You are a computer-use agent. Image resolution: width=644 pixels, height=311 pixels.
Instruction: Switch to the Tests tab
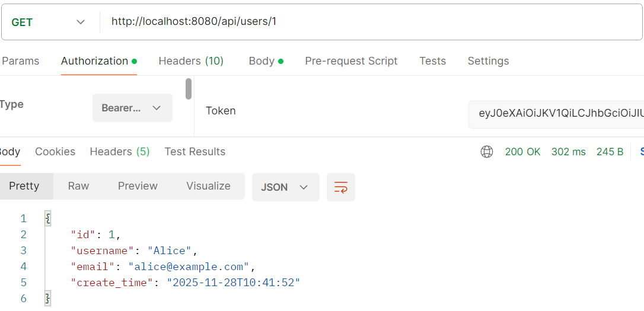(432, 61)
